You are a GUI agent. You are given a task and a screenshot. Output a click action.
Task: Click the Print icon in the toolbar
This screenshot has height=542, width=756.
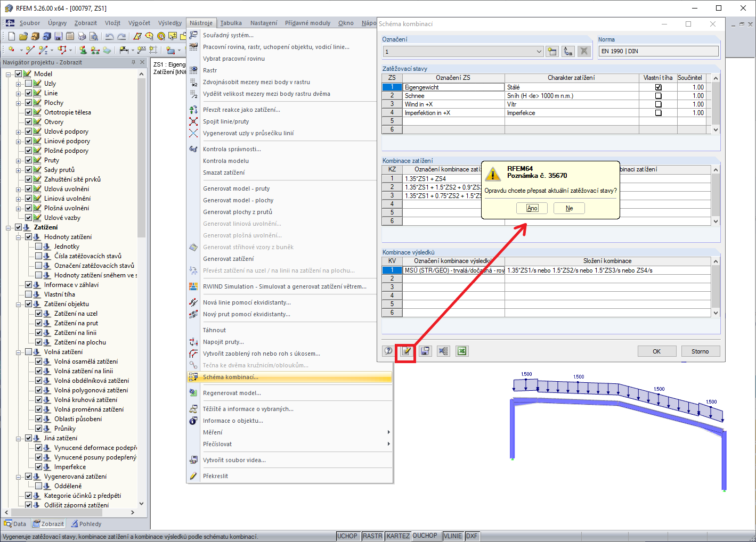(82, 36)
